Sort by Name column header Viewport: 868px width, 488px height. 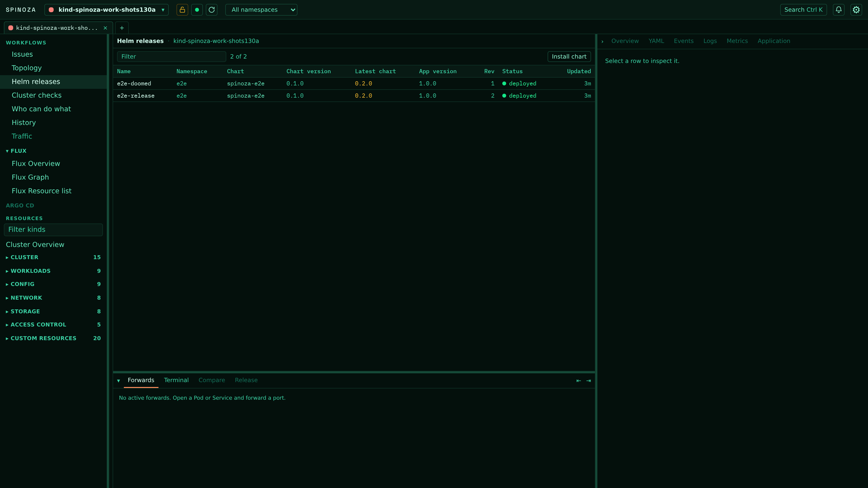[x=124, y=71]
